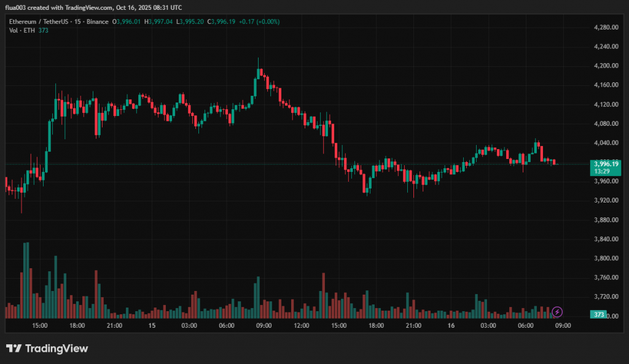Click the Vol · ETH indicator legend

[x=22, y=31]
